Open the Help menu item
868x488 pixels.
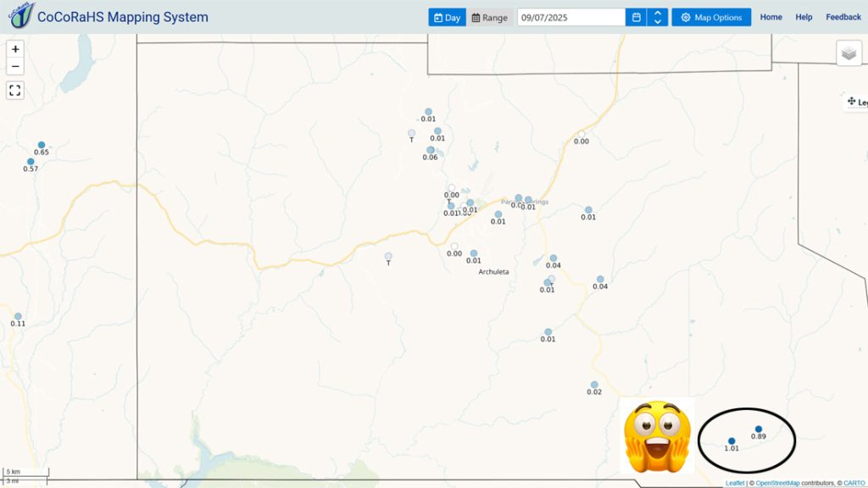coord(804,17)
